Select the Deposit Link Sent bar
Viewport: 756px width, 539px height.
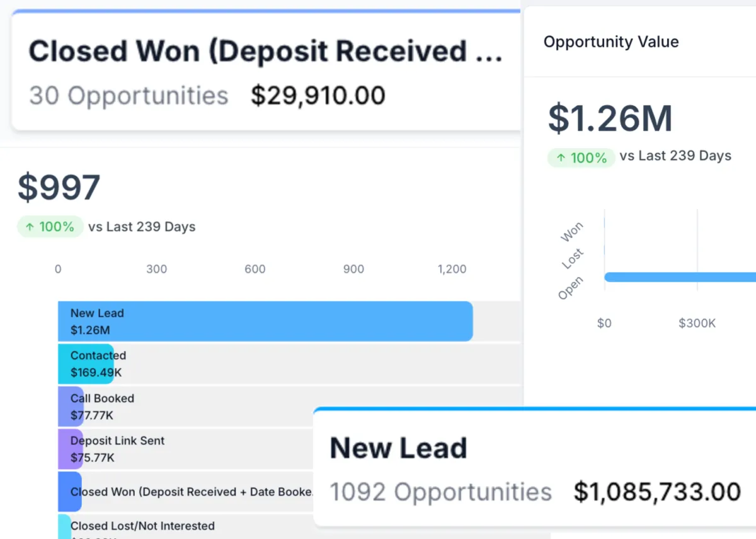click(x=71, y=449)
